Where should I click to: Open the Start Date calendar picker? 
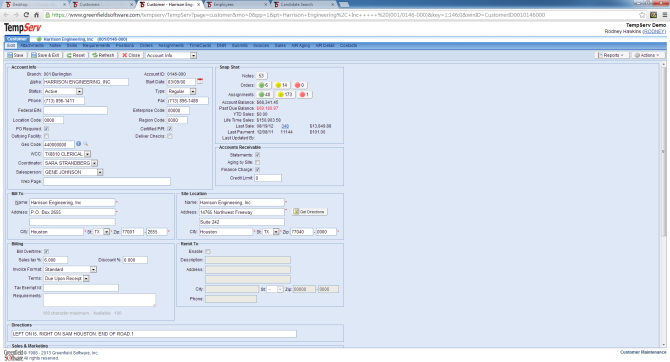tap(200, 81)
